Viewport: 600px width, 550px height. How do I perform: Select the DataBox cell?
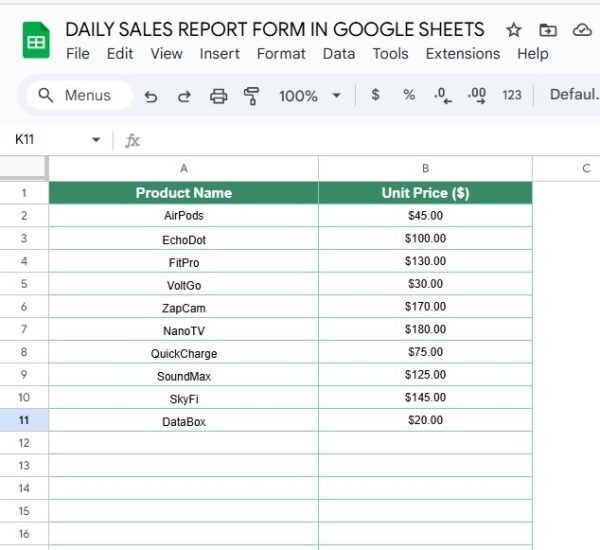coord(184,420)
